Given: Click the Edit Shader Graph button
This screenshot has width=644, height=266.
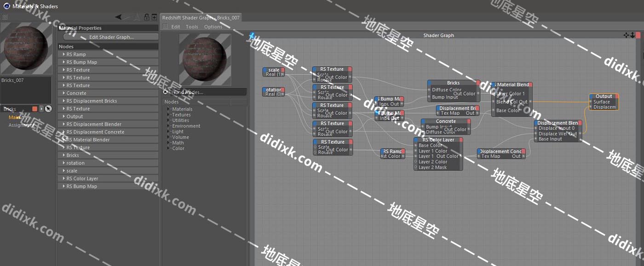Looking at the screenshot, I should [x=111, y=37].
